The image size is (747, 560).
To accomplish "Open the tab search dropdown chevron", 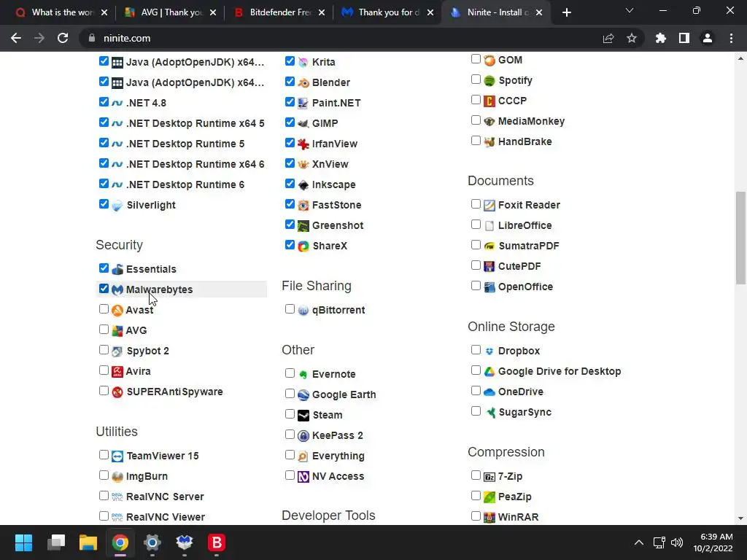I will pos(630,10).
